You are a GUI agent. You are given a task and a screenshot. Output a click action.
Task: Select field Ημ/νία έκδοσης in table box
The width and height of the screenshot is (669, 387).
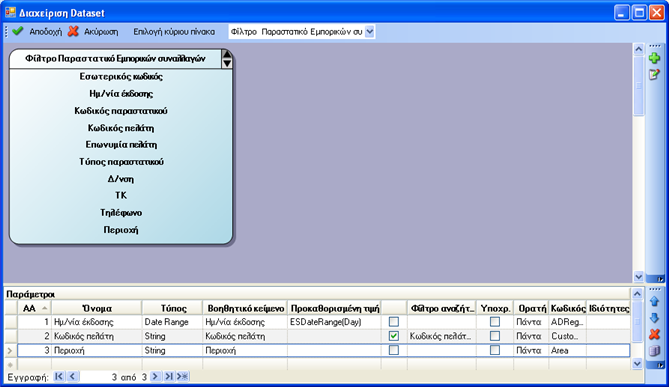[x=121, y=93]
